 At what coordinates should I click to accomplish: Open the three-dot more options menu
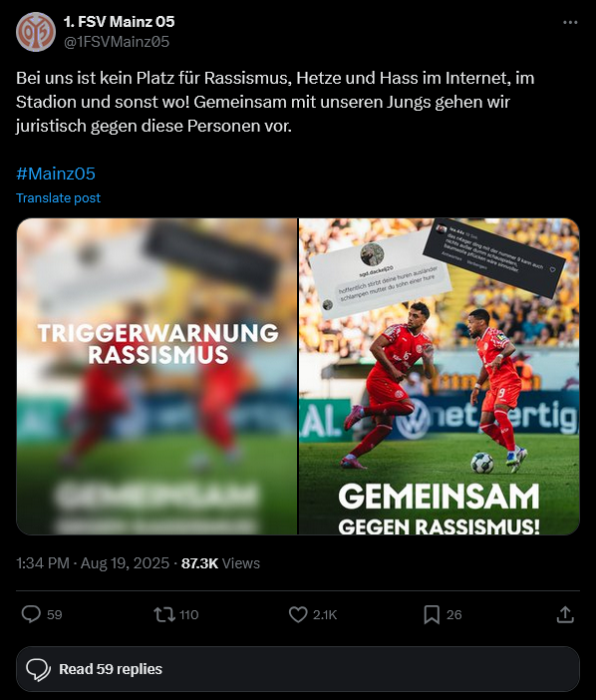[x=570, y=22]
